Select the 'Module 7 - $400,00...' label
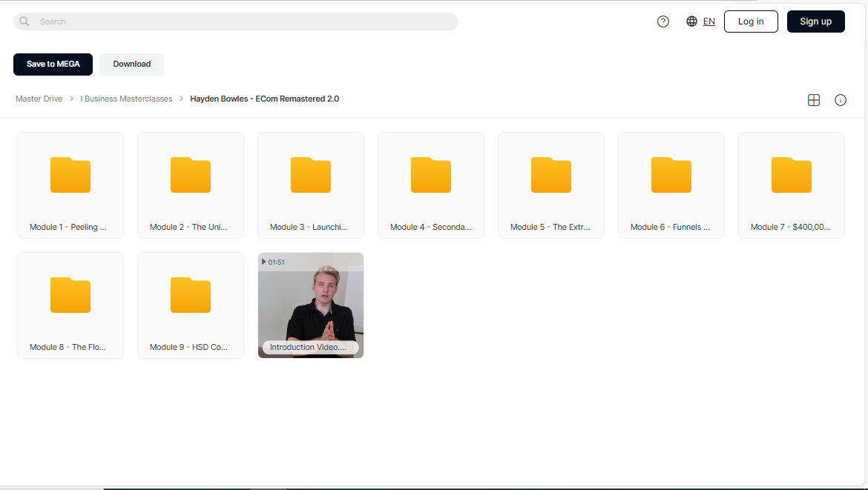The width and height of the screenshot is (868, 490). click(x=791, y=228)
